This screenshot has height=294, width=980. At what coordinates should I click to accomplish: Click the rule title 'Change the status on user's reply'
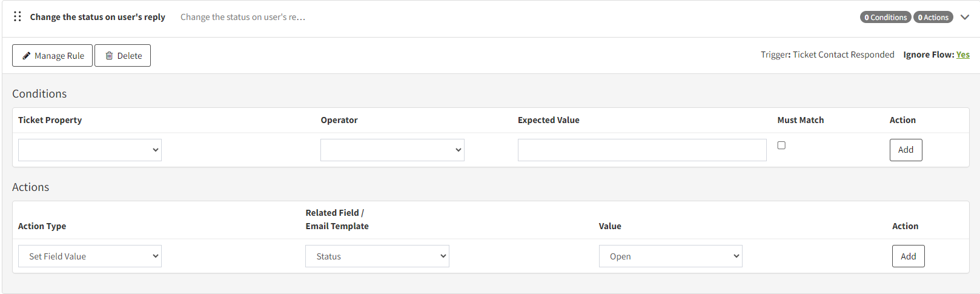coord(98,17)
